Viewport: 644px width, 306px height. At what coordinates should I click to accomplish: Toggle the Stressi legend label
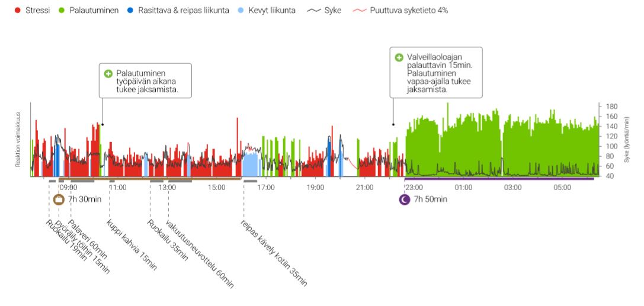(x=37, y=11)
